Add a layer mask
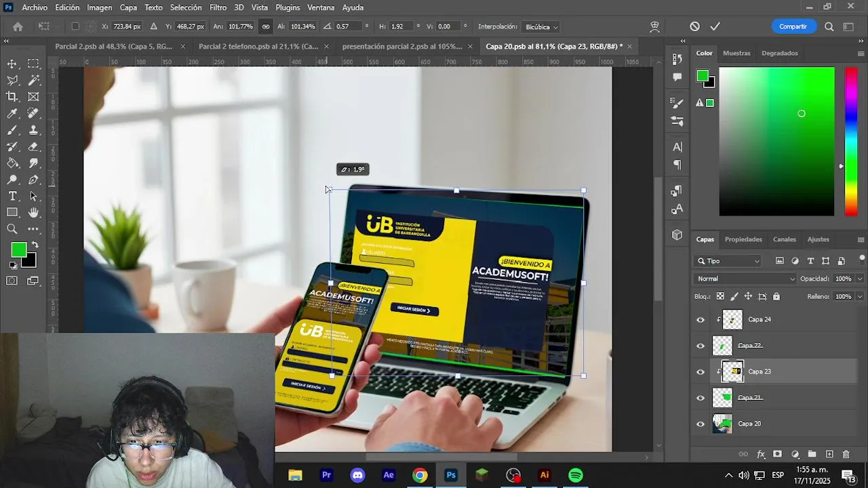Screen dimensions: 868x488 click(778, 454)
